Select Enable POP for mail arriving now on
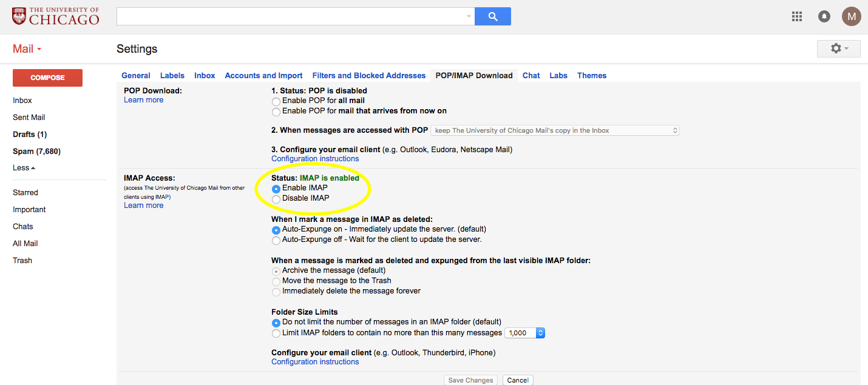 [276, 112]
